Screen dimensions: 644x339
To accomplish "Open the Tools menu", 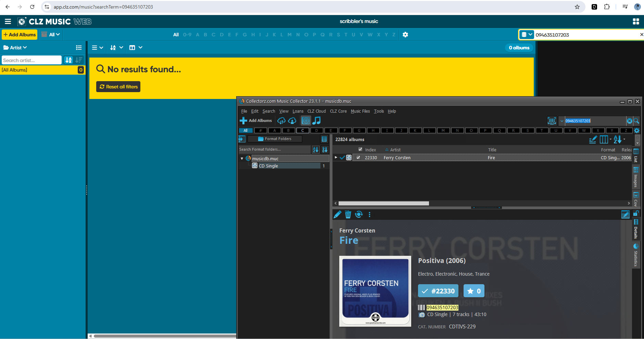I will click(x=379, y=111).
